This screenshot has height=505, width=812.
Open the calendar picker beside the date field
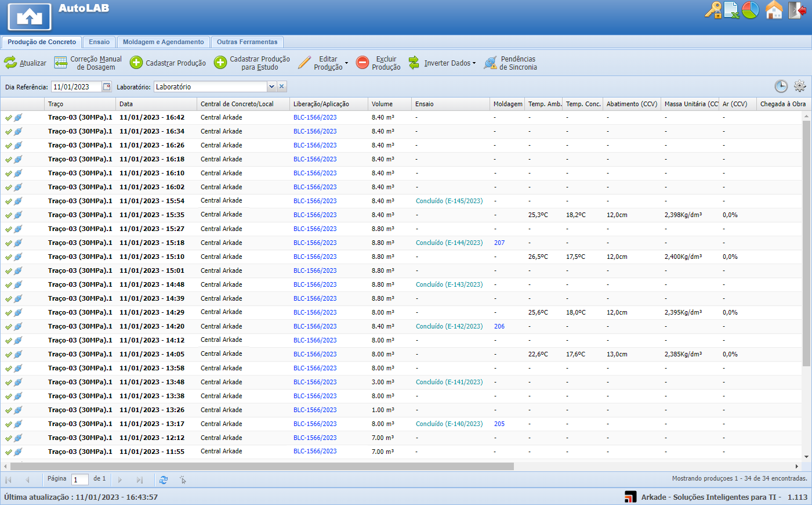pyautogui.click(x=107, y=86)
